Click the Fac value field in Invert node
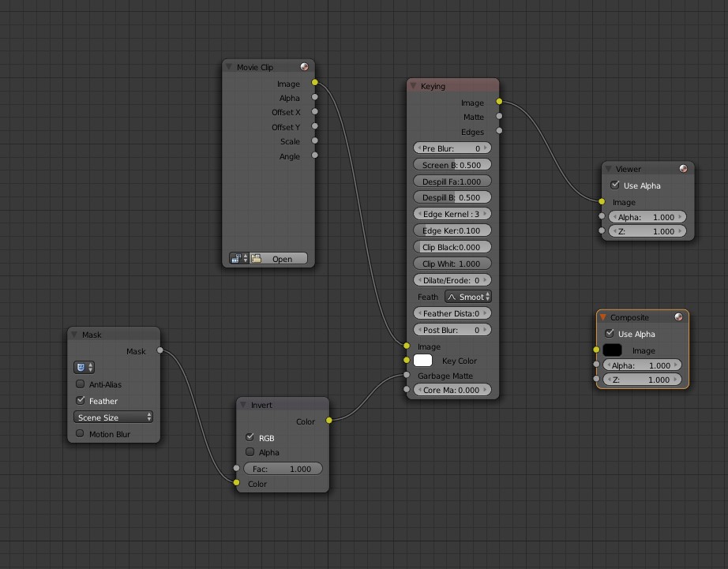The height and width of the screenshot is (569, 728). 283,468
